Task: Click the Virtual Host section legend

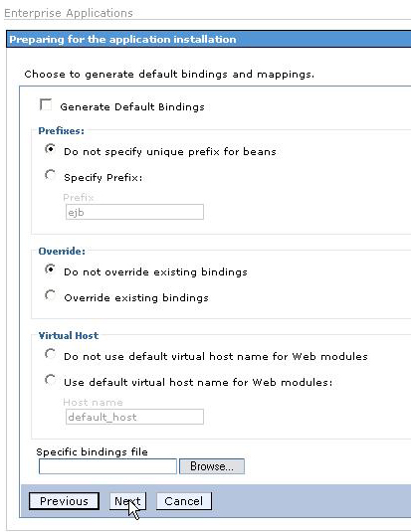Action: pyautogui.click(x=69, y=335)
